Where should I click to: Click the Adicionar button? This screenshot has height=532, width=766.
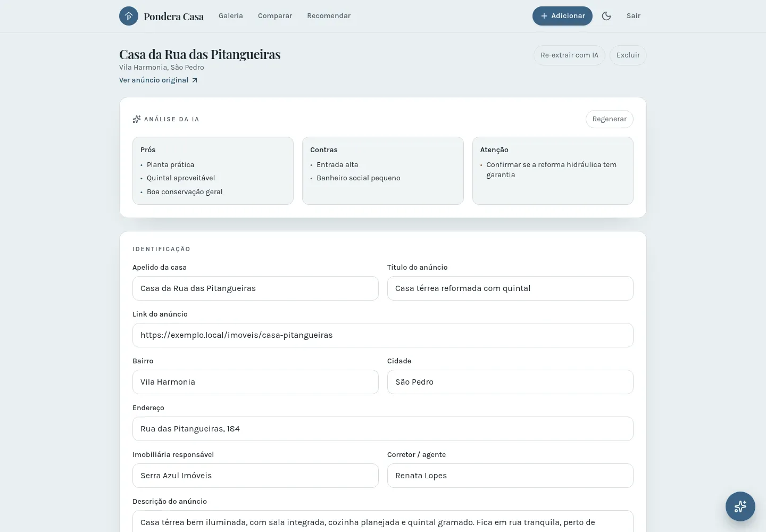click(562, 16)
